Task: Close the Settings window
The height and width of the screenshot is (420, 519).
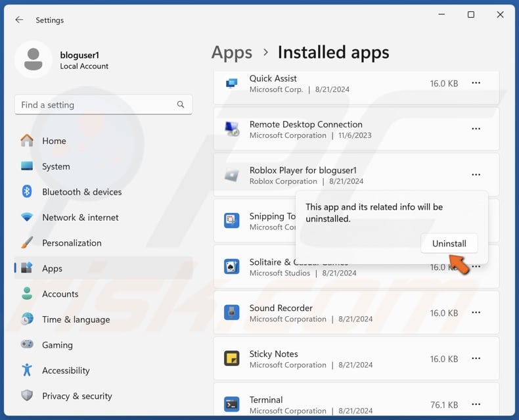Action: click(x=500, y=14)
